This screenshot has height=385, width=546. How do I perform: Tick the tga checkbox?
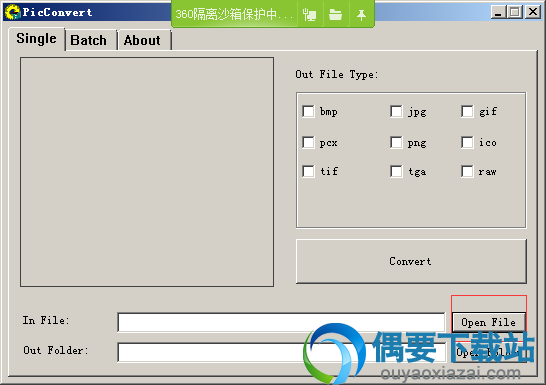[396, 171]
